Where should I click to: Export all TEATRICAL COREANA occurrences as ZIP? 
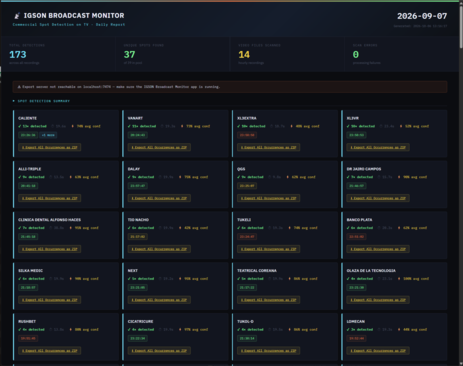pos(268,300)
